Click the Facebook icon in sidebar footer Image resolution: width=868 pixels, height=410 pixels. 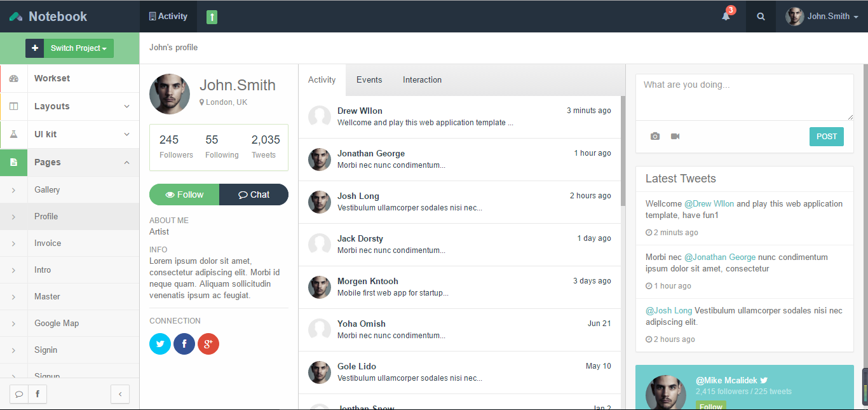(x=37, y=394)
